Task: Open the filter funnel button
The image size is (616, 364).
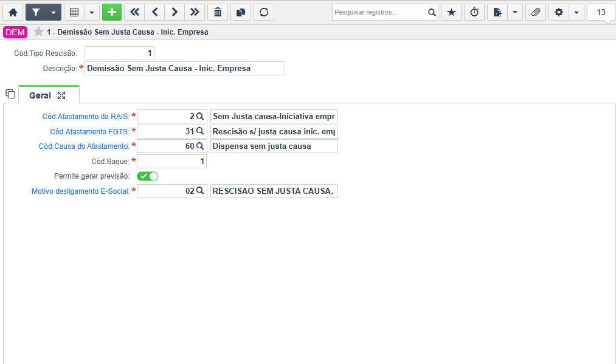Action: click(x=36, y=12)
